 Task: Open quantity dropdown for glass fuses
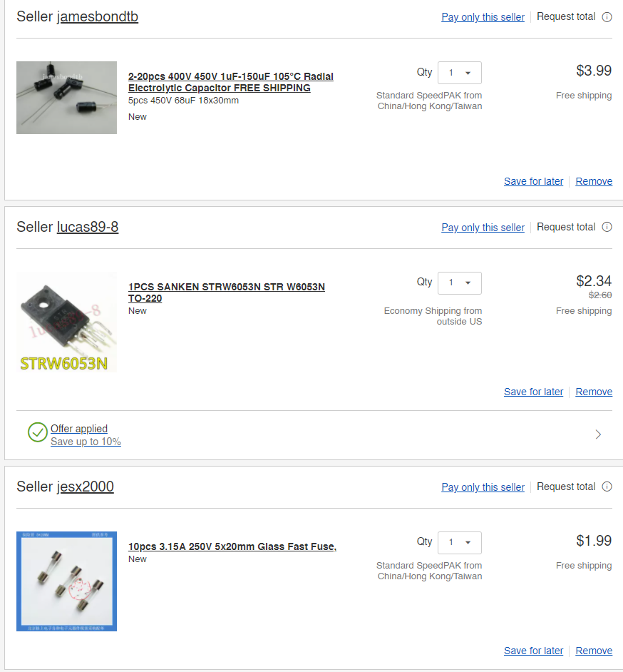[460, 543]
